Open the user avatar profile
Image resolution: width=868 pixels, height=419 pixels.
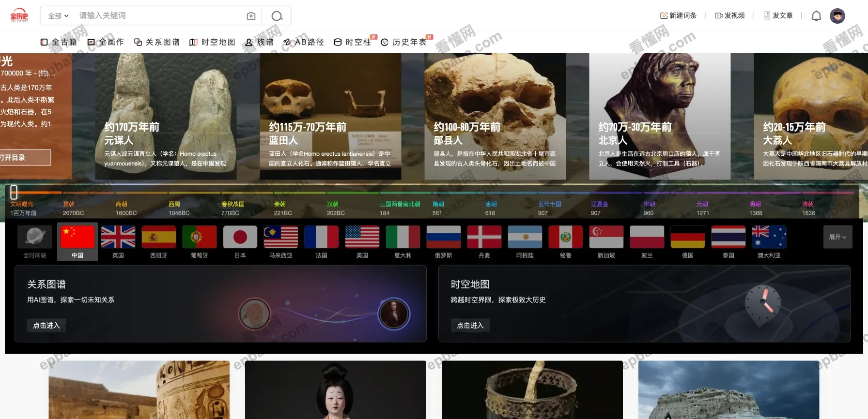coord(837,16)
